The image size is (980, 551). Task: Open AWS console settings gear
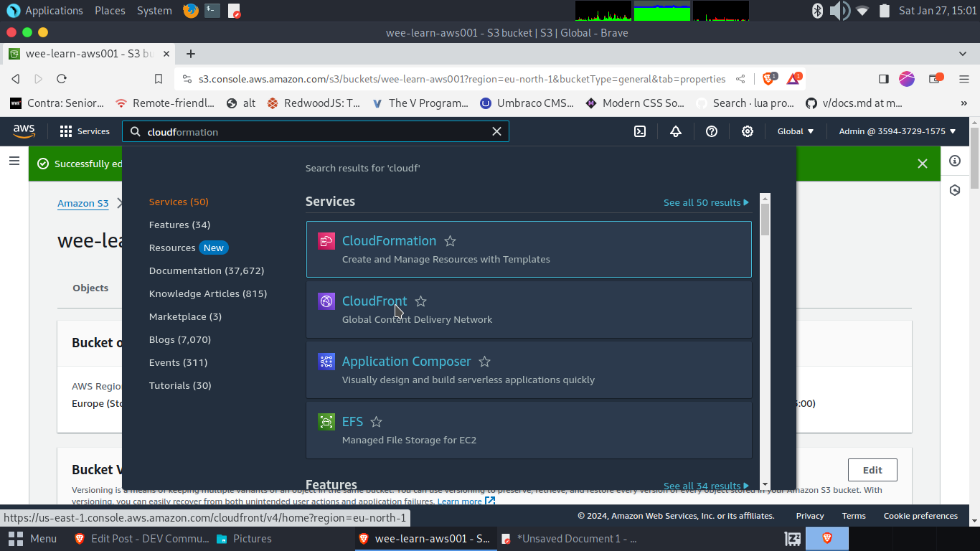pos(748,131)
